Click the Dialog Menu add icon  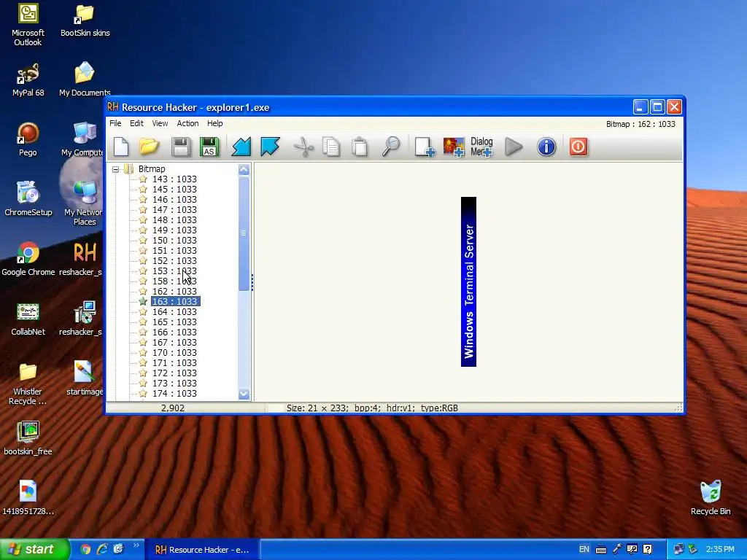[481, 147]
